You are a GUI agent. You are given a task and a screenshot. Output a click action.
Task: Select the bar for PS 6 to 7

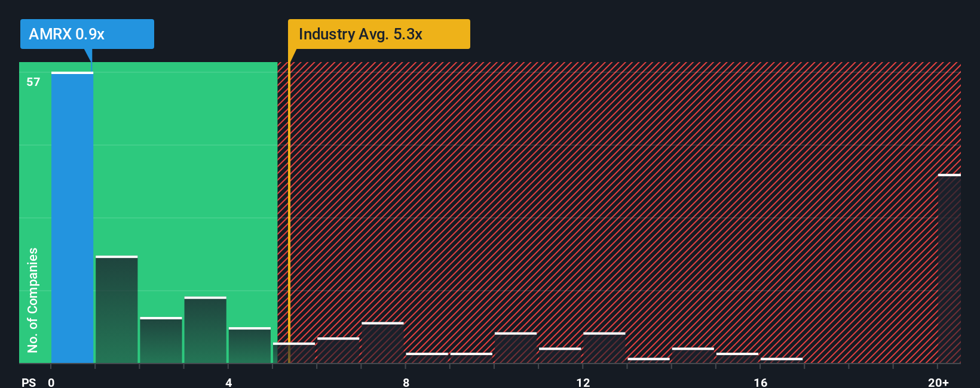(x=338, y=350)
